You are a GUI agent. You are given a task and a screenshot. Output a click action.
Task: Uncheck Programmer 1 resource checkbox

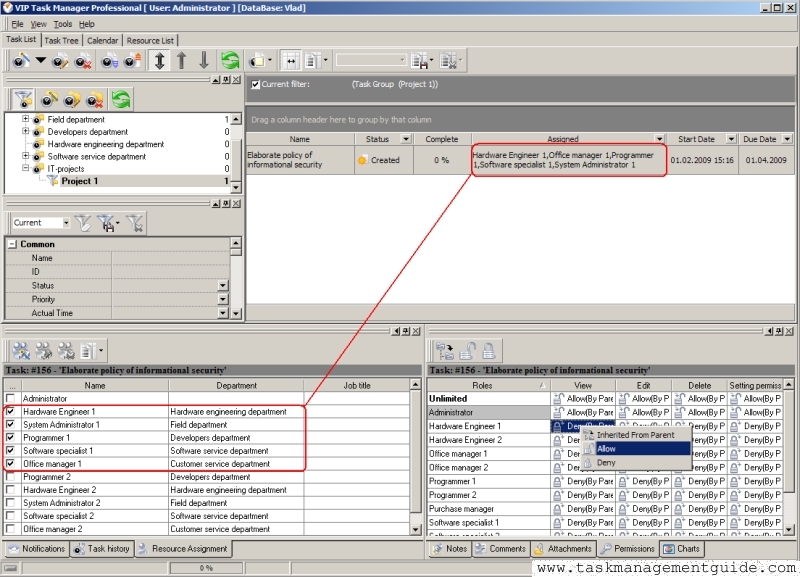(10, 437)
